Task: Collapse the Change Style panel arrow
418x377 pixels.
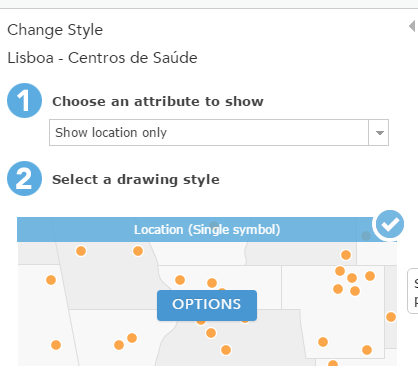Action: coord(412,26)
